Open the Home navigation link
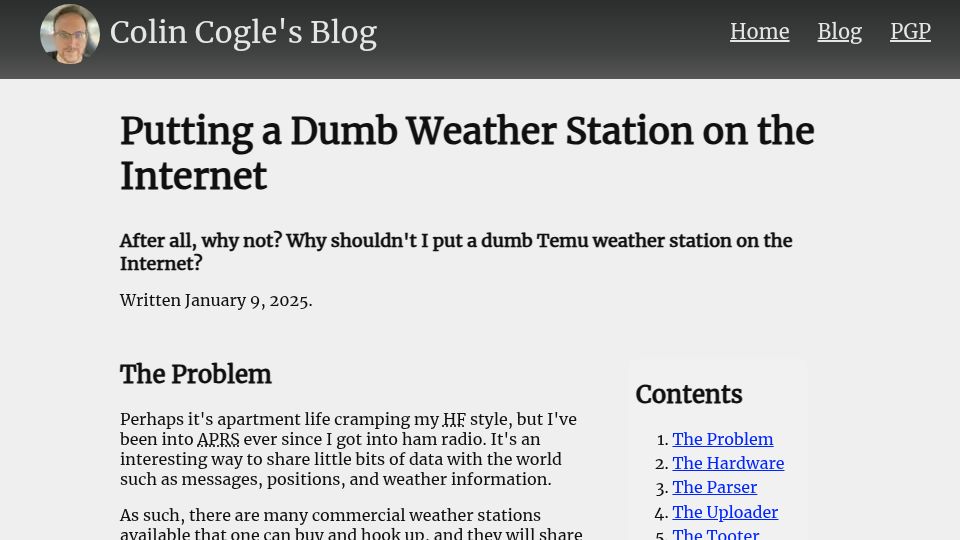The image size is (960, 540). (x=759, y=31)
